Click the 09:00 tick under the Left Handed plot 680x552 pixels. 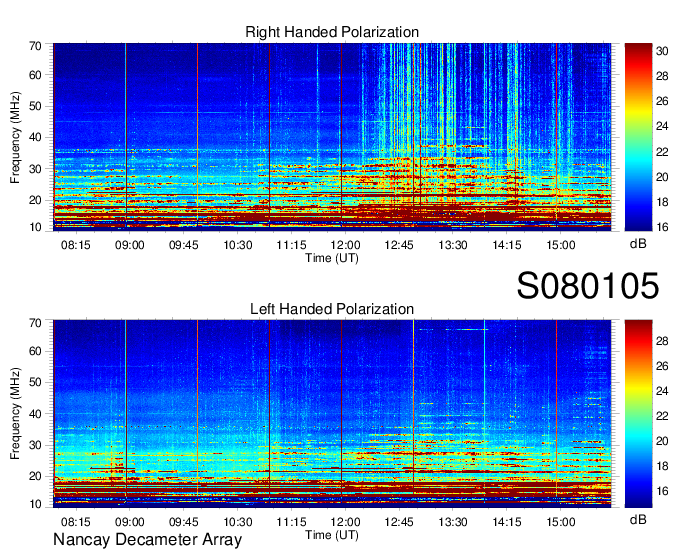pos(129,522)
